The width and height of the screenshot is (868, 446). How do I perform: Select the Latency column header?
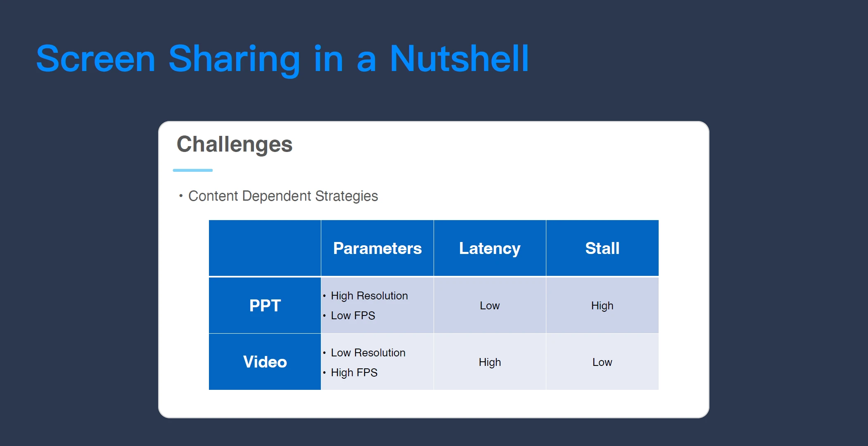489,248
